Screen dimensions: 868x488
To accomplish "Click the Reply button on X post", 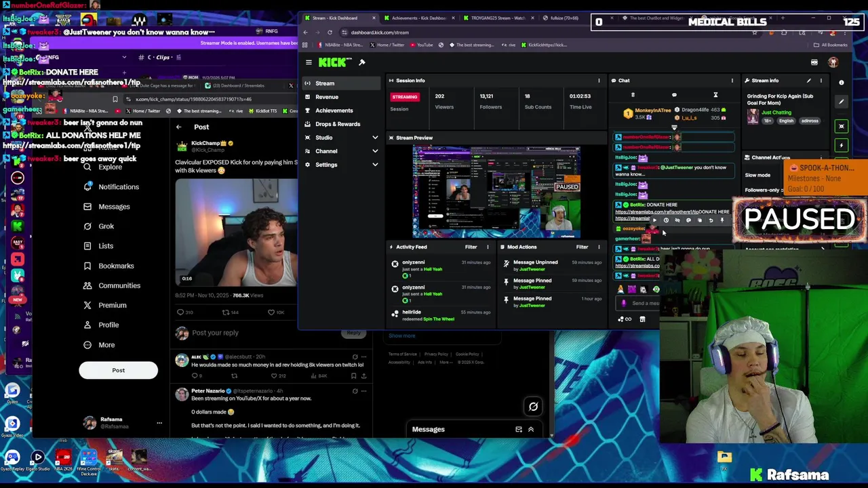I will point(354,333).
